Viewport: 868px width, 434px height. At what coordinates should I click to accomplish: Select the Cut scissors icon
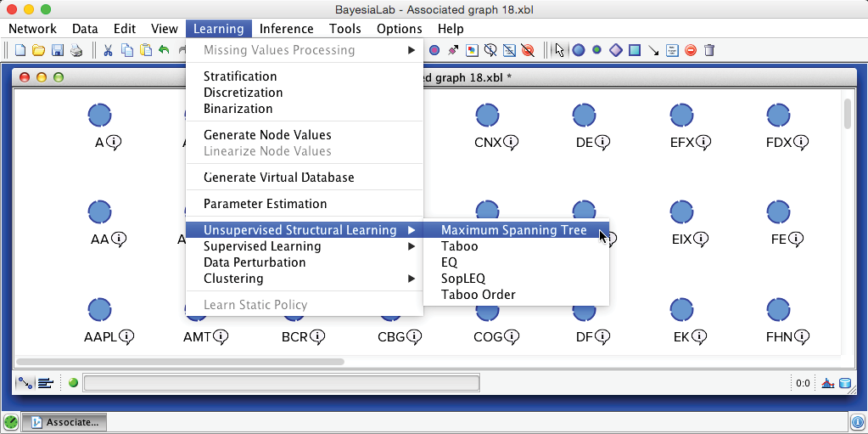[108, 50]
